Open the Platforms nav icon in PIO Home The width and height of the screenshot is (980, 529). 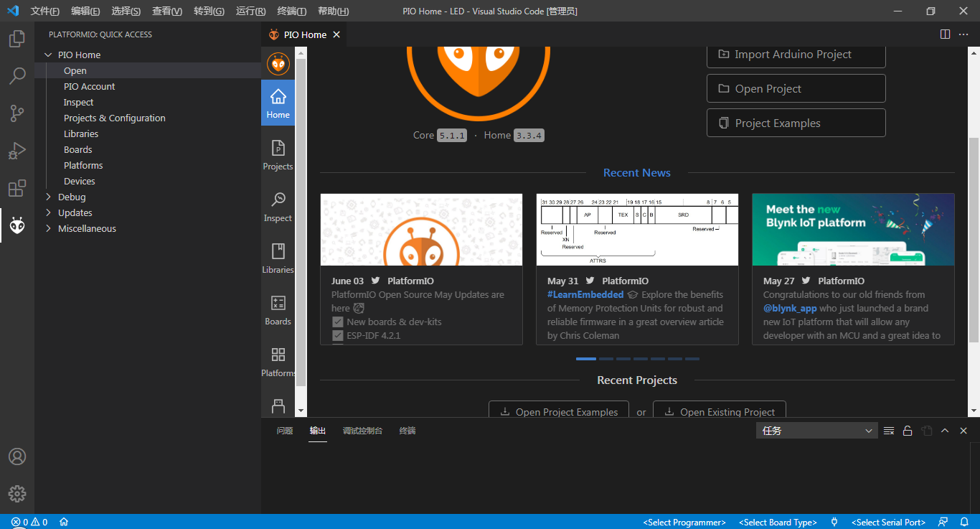pos(278,361)
